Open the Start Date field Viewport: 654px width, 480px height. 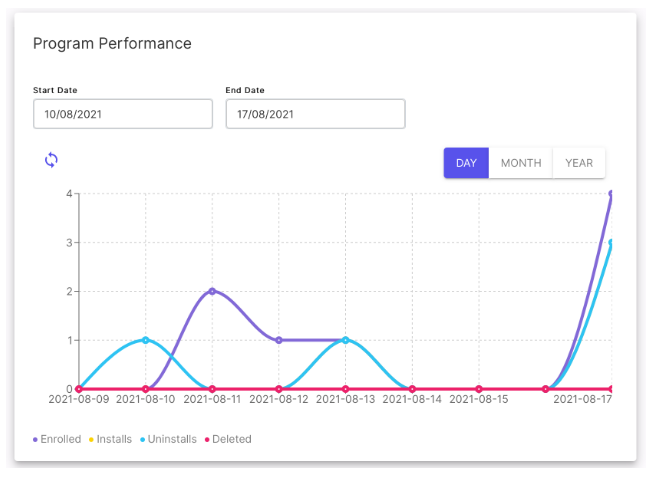pos(123,114)
